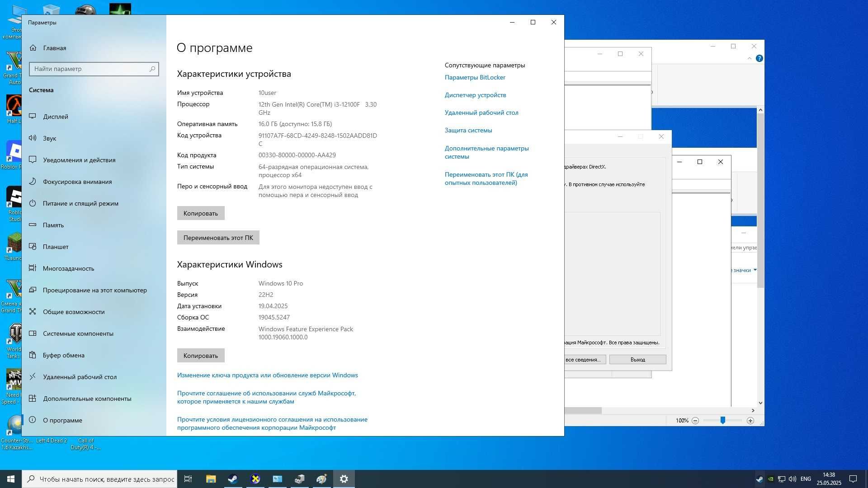Click the Task View taskbar button
Screen dimensions: 868x488
[x=188, y=479]
